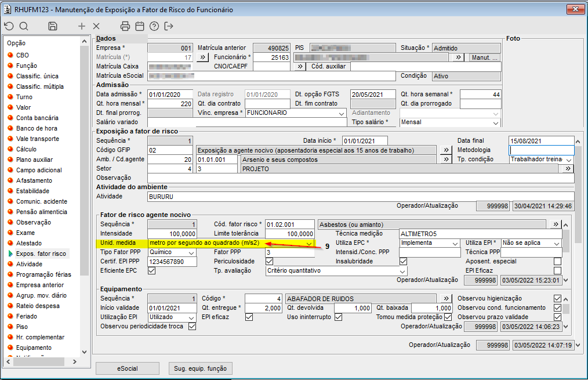Click the Sug. equip. função button

[201, 368]
